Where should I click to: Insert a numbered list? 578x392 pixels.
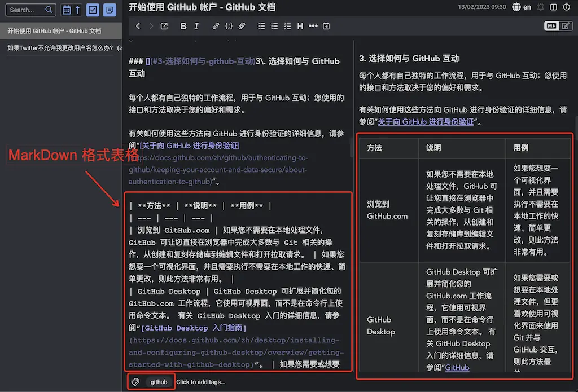pos(274,26)
